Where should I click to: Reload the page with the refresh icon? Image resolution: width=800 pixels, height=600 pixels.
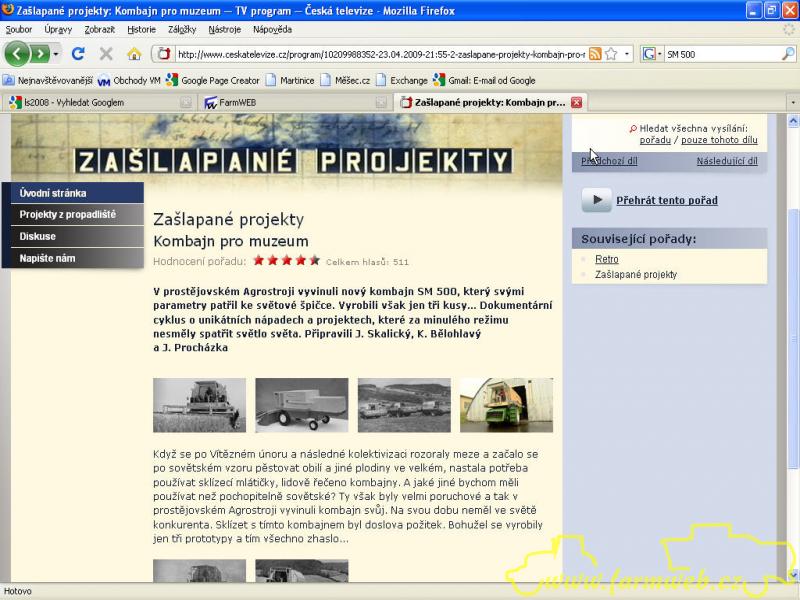(78, 54)
